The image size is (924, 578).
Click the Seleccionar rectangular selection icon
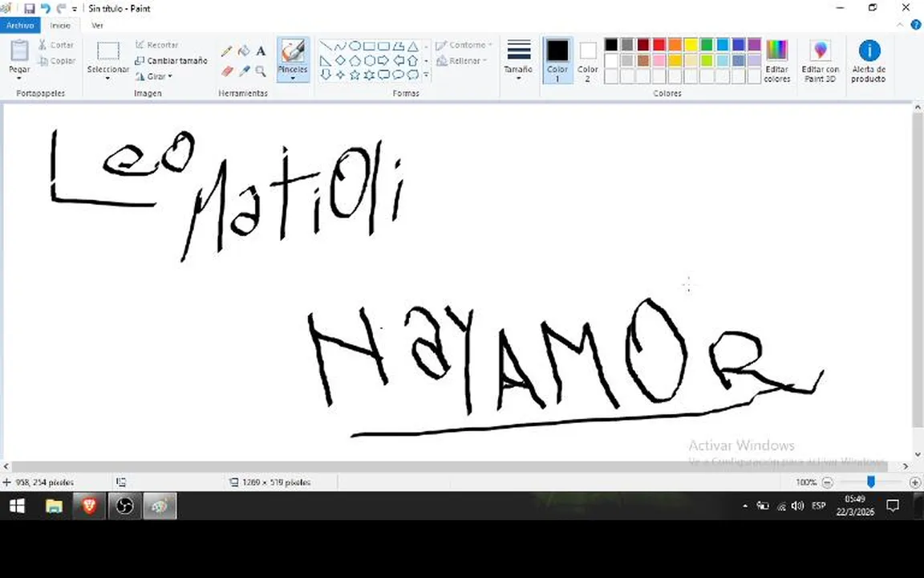point(107,51)
